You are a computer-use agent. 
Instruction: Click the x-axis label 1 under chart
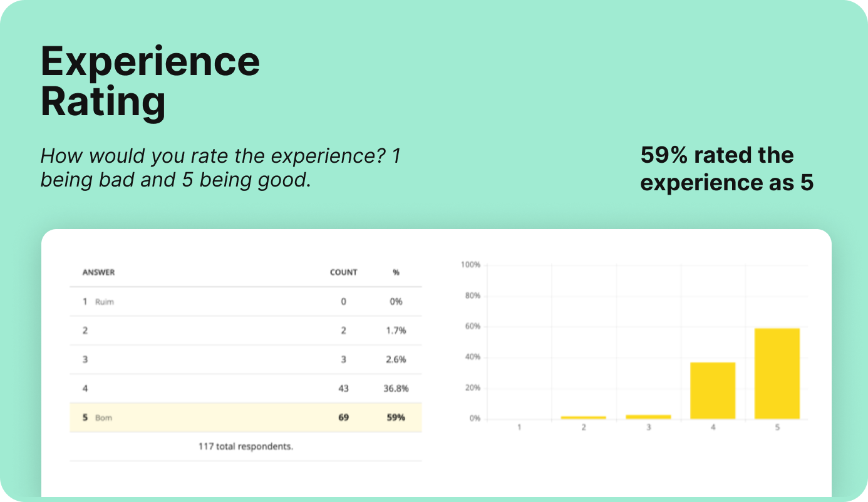click(519, 428)
